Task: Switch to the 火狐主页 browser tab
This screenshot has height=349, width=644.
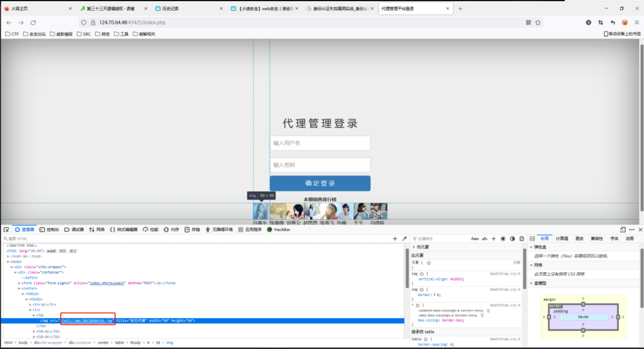Action: (x=37, y=8)
